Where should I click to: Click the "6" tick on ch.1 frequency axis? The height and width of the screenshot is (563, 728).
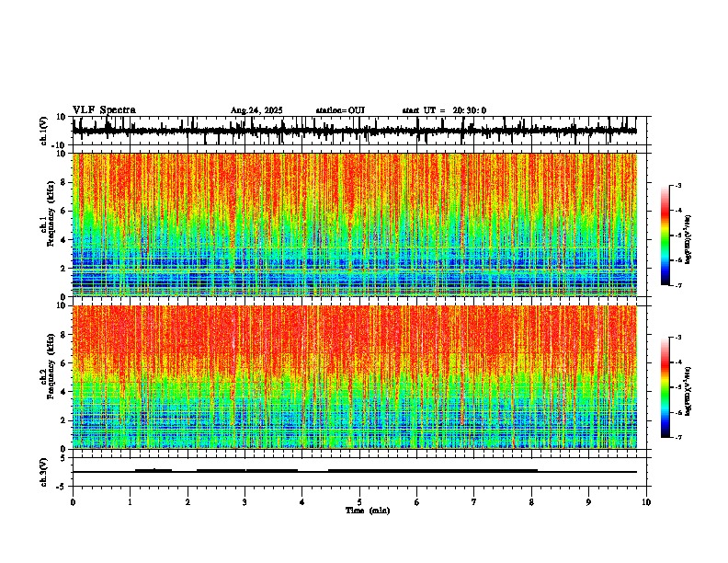64,211
